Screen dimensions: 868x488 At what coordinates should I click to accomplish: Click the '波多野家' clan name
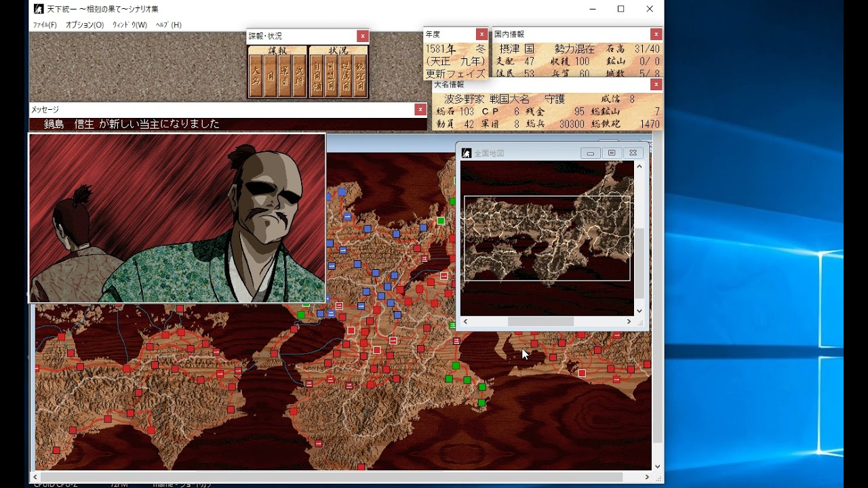tap(463, 99)
